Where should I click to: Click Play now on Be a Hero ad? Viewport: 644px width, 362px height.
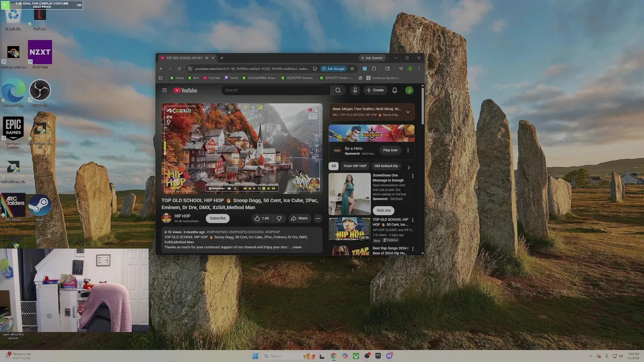(x=390, y=150)
